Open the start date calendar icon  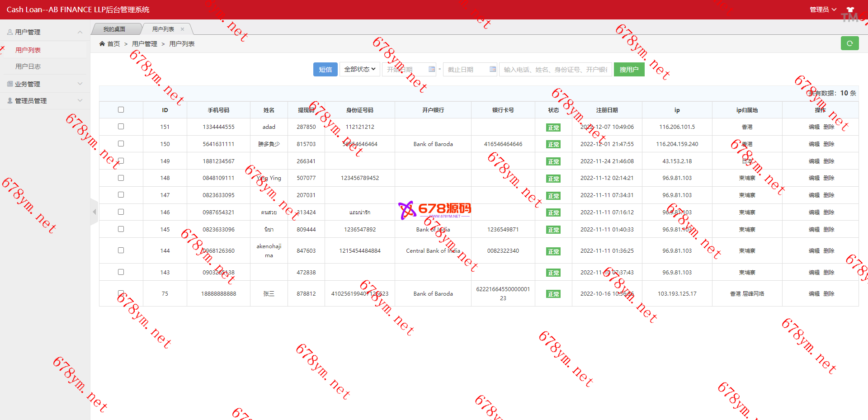pos(431,69)
